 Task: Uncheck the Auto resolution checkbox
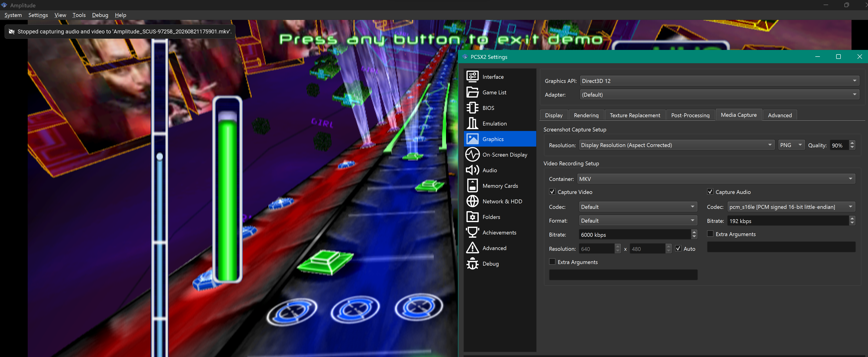tap(678, 248)
